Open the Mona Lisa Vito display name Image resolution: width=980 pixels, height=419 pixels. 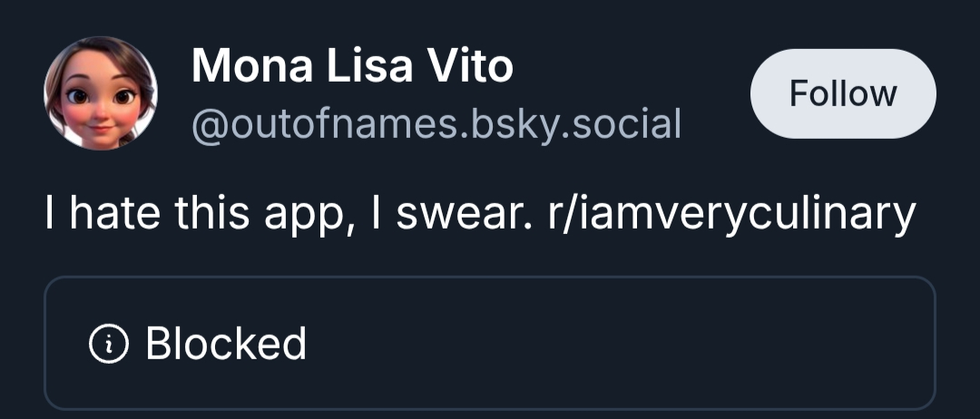coord(352,66)
